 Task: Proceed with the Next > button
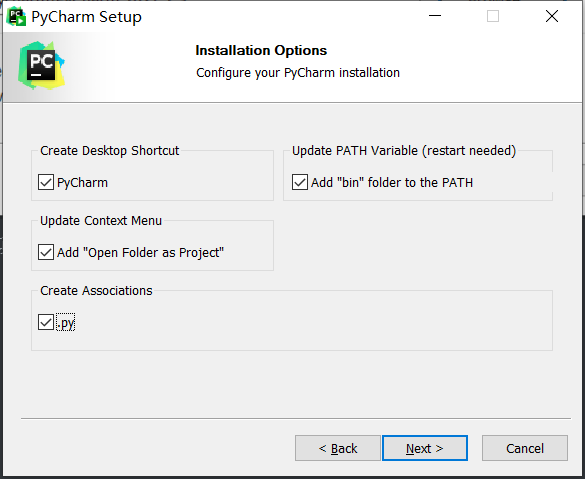pos(425,448)
